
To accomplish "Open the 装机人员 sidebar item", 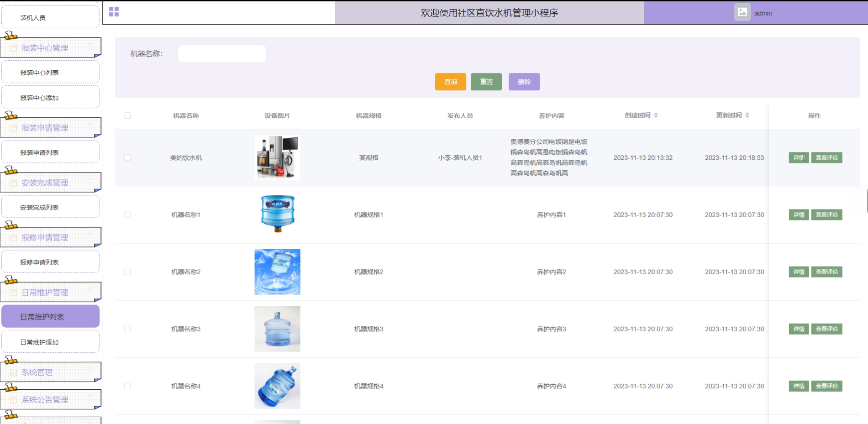I will click(51, 17).
